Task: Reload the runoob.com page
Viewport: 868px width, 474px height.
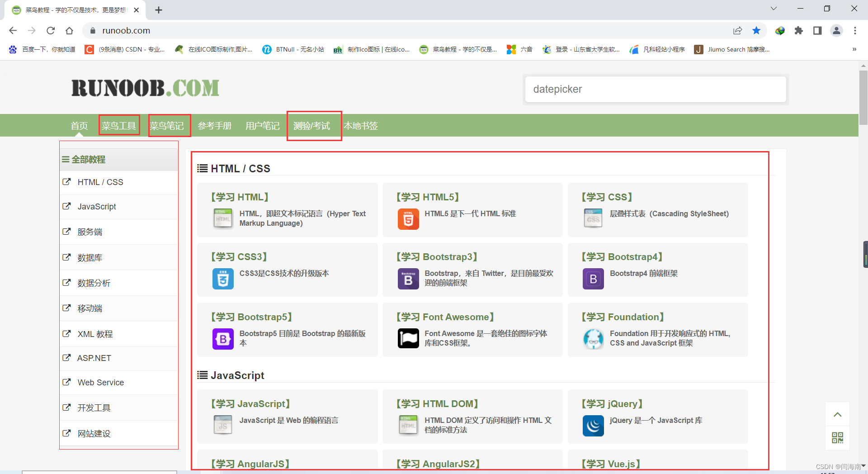Action: pyautogui.click(x=51, y=30)
